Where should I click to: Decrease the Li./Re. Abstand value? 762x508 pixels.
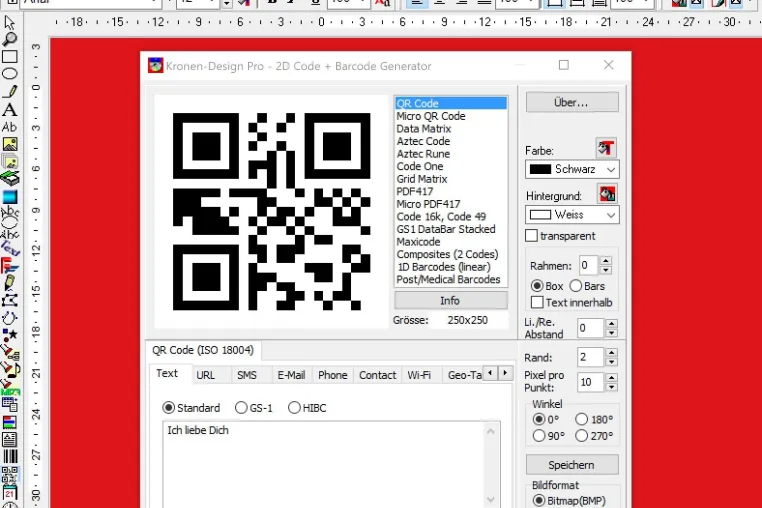(611, 333)
